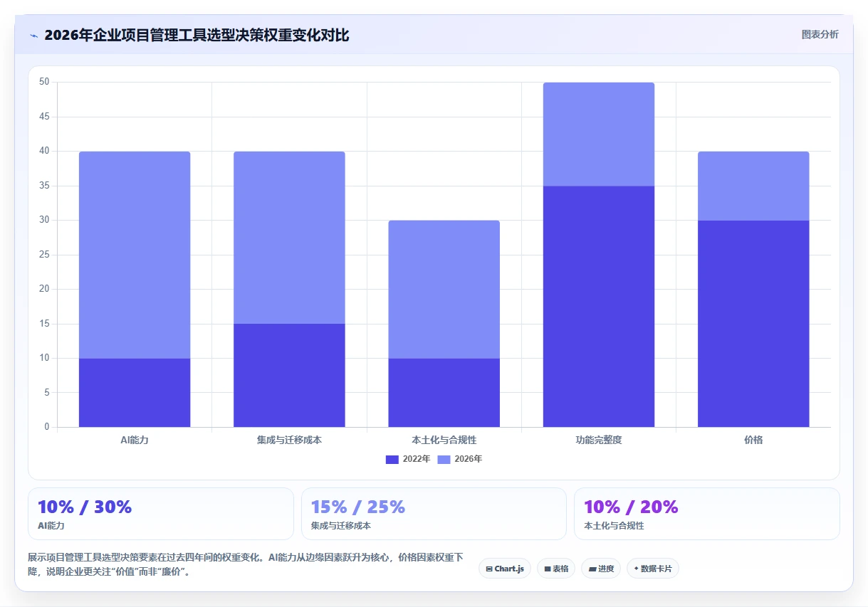Click the 2026年 light legend color box
The width and height of the screenshot is (868, 607).
click(x=444, y=459)
